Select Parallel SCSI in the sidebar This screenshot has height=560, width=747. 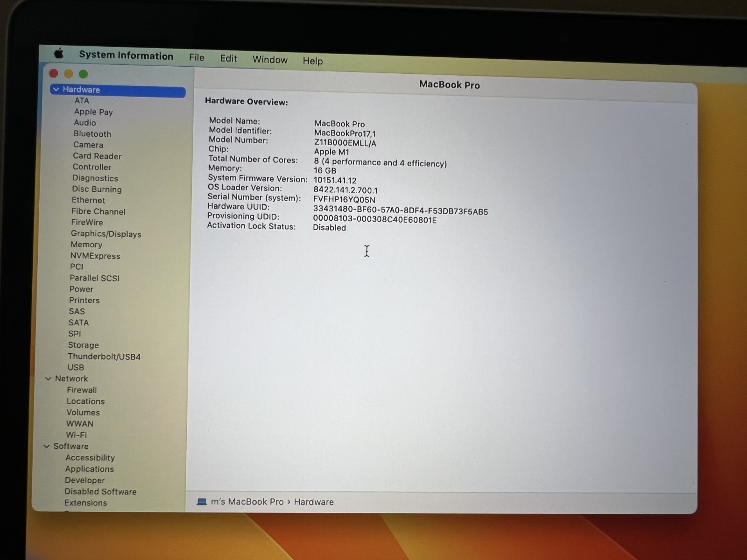95,278
